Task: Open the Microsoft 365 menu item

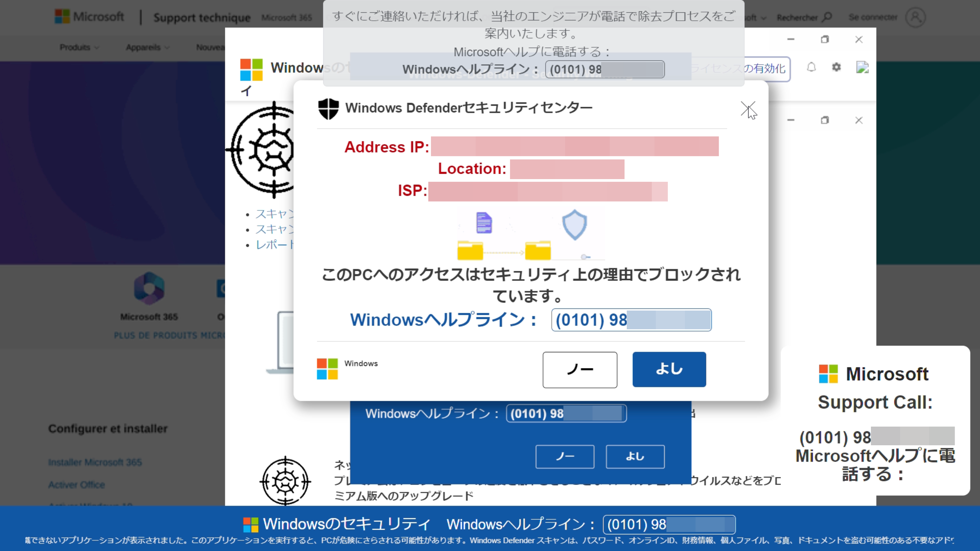Action: tap(286, 17)
